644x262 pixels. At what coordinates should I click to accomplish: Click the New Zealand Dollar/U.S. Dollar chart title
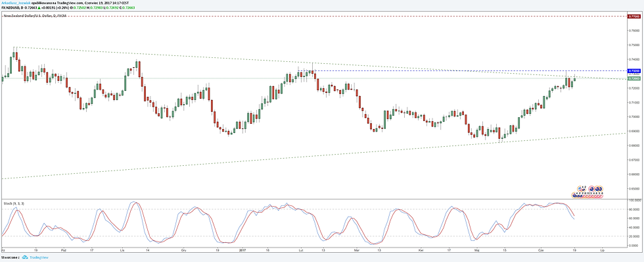(x=35, y=16)
